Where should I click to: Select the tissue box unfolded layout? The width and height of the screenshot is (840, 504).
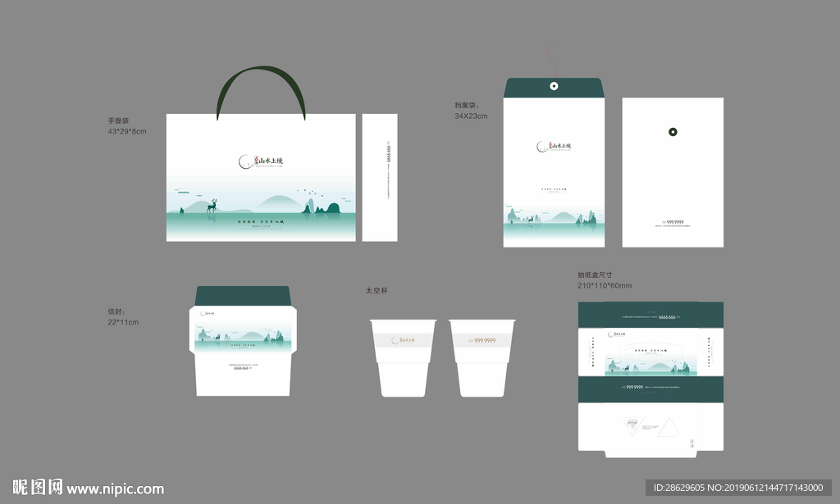pyautogui.click(x=651, y=379)
